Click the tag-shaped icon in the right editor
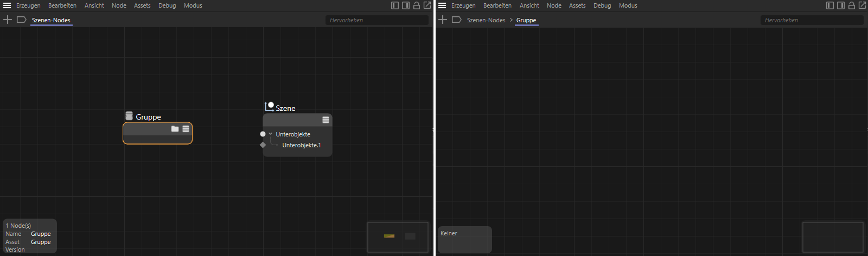 point(457,20)
